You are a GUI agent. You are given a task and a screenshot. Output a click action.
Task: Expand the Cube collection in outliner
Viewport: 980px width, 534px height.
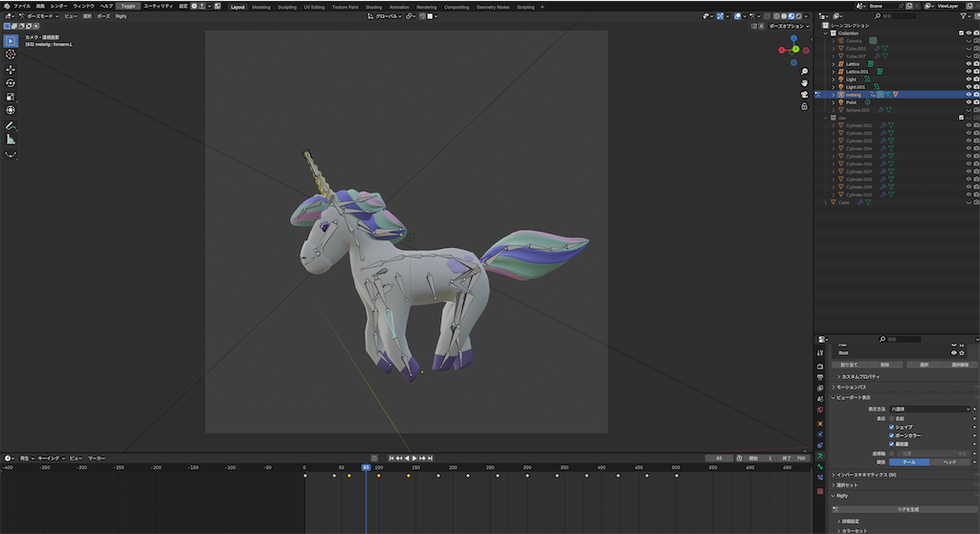[826, 202]
